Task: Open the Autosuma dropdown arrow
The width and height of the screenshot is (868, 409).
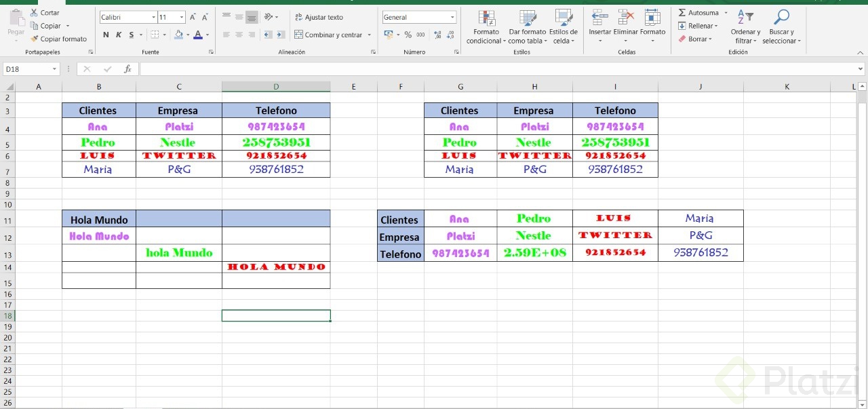Action: tap(726, 13)
